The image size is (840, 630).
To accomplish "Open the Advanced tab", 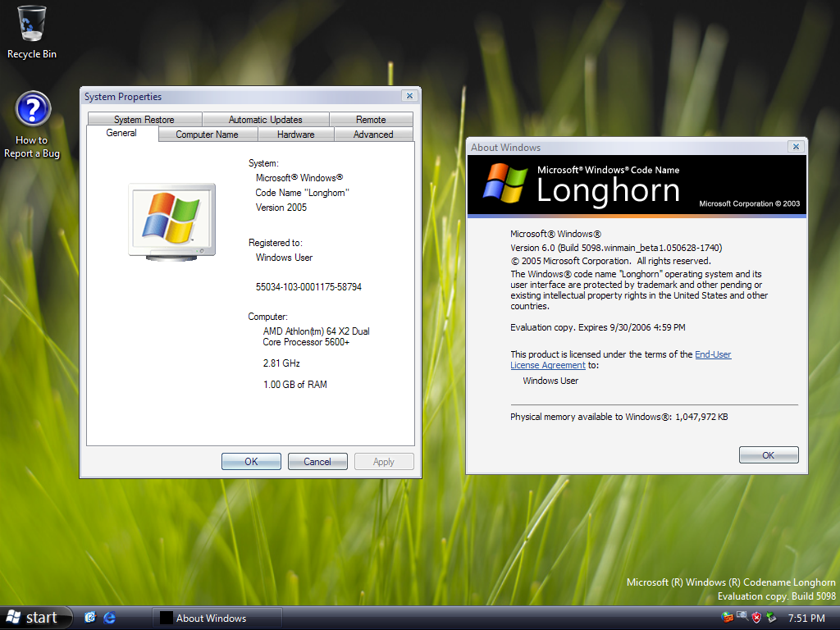I will click(x=373, y=135).
